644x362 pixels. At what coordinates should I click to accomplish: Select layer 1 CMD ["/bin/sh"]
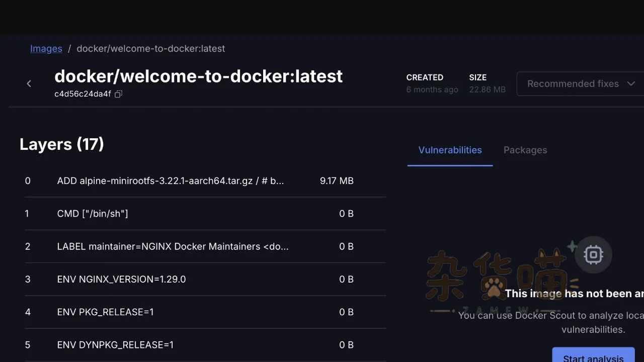pos(205,214)
